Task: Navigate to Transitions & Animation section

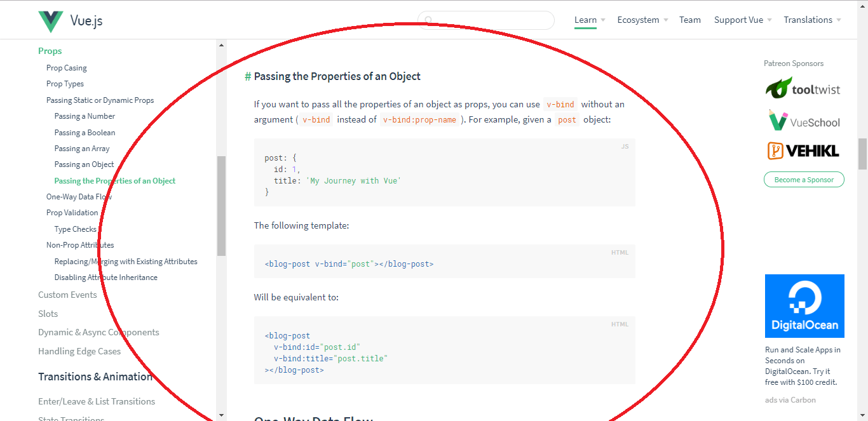Action: [x=95, y=377]
